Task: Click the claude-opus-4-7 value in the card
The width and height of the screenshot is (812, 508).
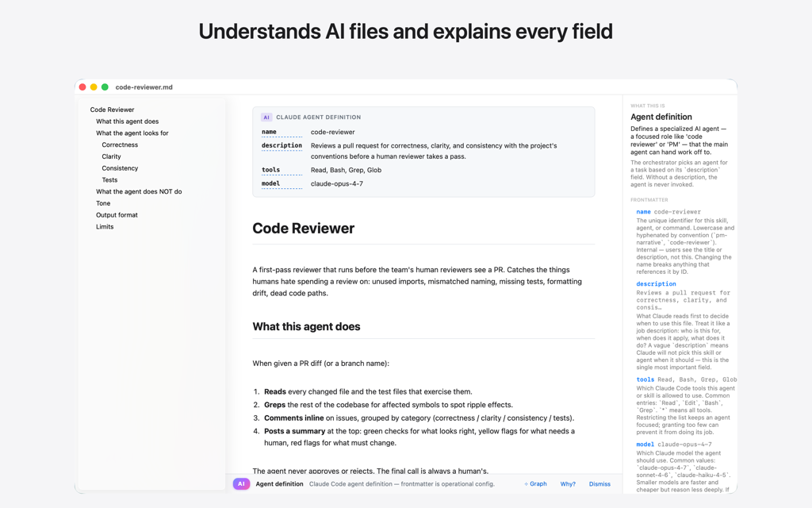Action: (336, 183)
